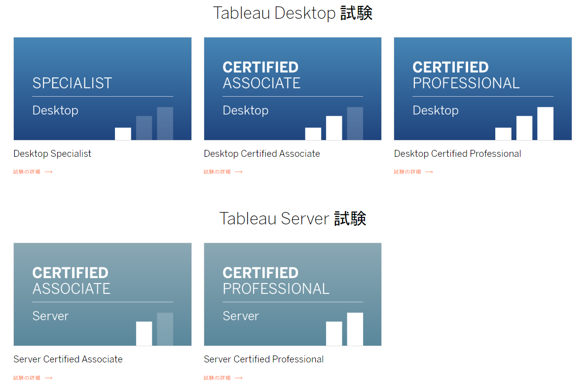Click 試験の詳細 link under Server Certified Associate
The width and height of the screenshot is (587, 392).
click(x=27, y=378)
